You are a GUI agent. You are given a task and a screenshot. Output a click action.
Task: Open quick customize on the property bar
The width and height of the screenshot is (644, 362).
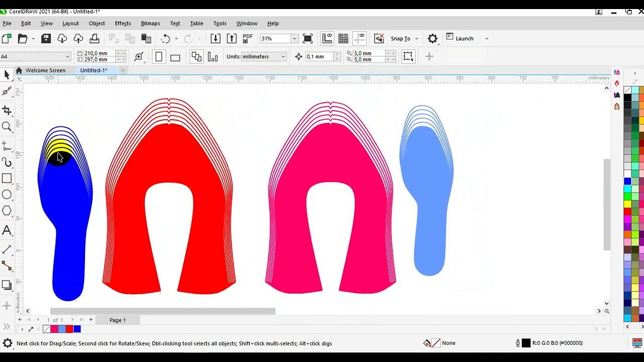pyautogui.click(x=429, y=57)
